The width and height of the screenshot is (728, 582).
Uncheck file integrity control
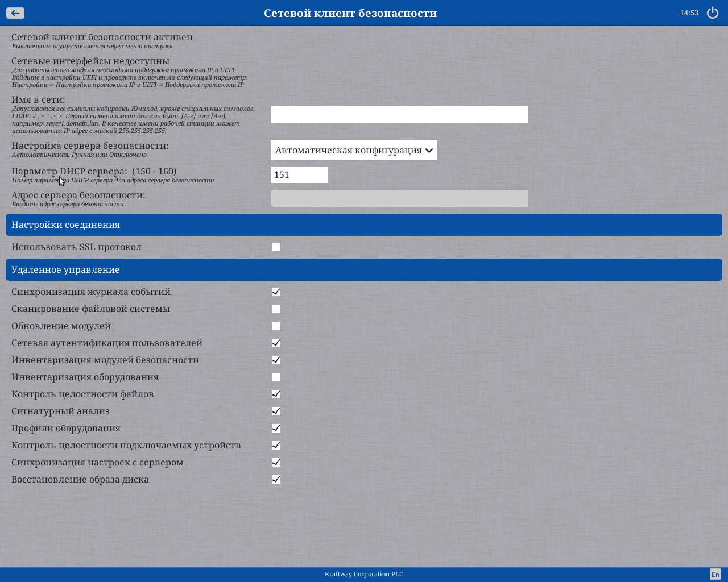pyautogui.click(x=276, y=394)
